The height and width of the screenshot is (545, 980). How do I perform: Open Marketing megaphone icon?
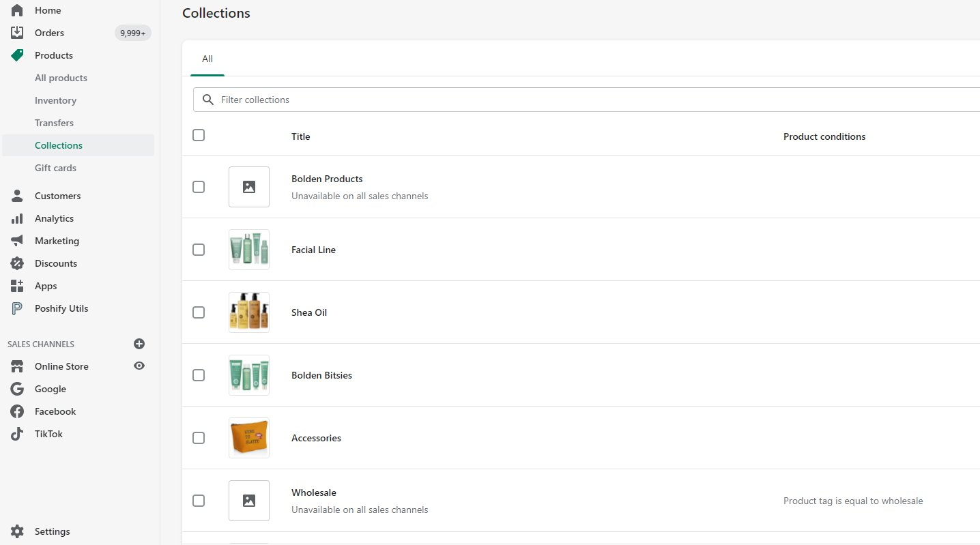coord(17,241)
